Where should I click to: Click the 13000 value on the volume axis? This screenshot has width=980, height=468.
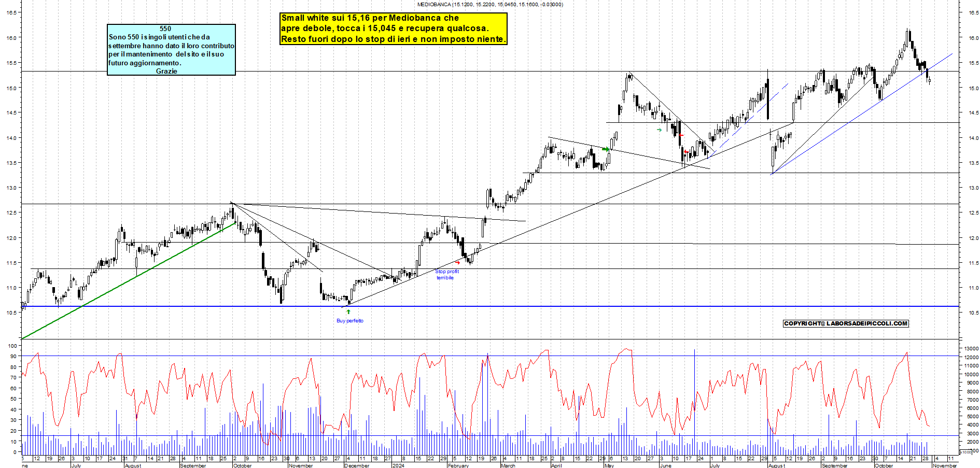(x=971, y=349)
